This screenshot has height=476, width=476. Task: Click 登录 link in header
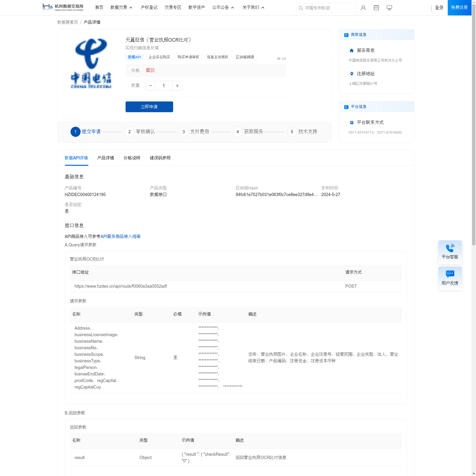coord(439,8)
